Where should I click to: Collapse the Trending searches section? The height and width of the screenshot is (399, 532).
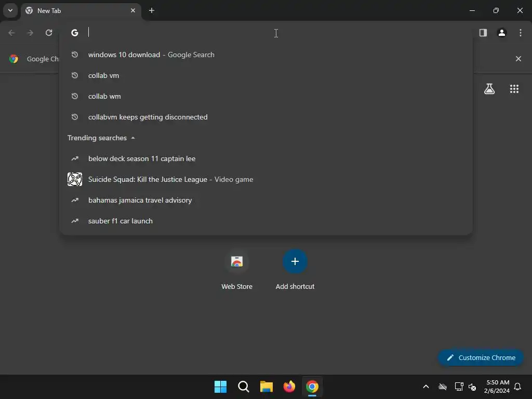(133, 138)
